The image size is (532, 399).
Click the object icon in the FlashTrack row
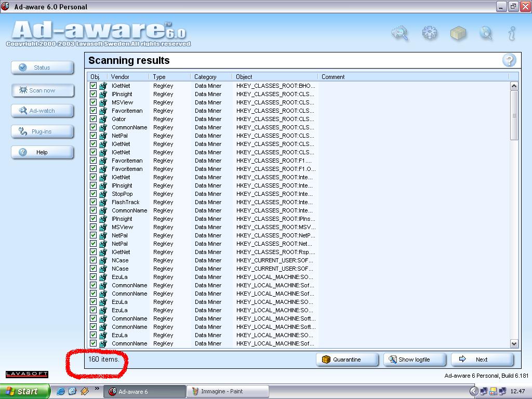(x=103, y=202)
